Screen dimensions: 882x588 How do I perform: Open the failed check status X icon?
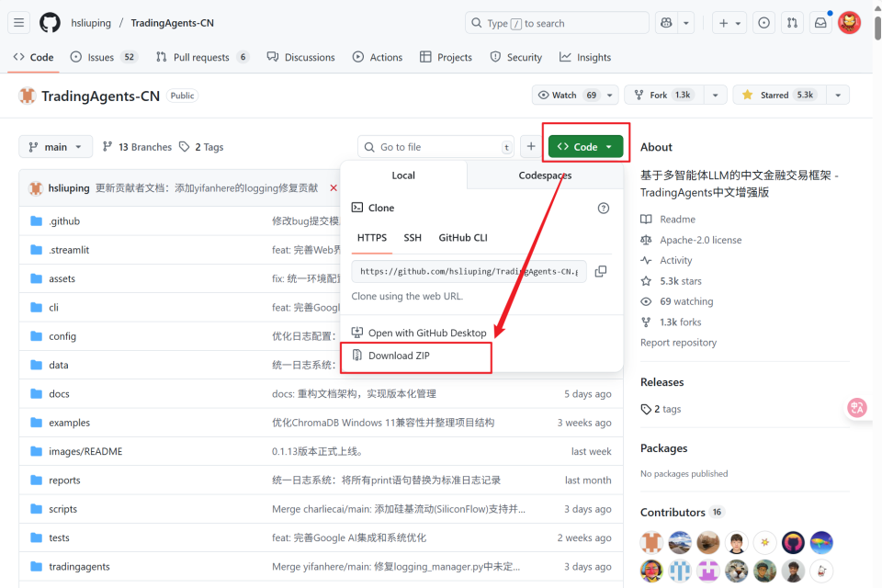pyautogui.click(x=334, y=188)
